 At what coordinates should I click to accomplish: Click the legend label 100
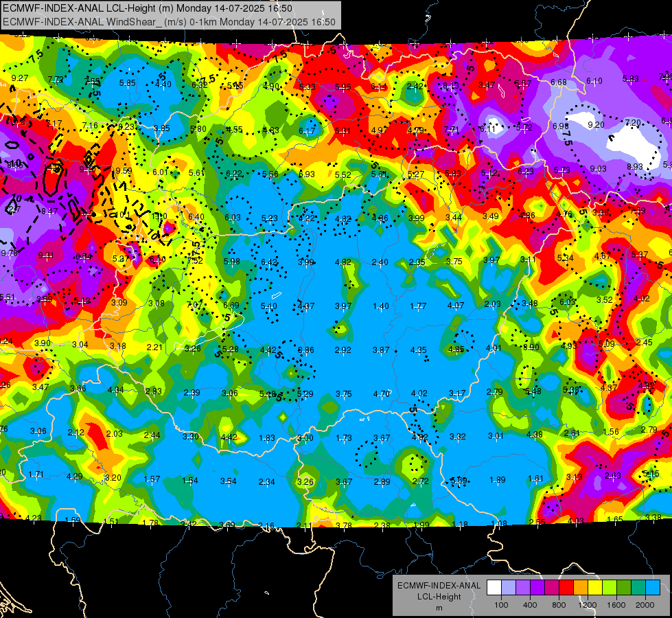(x=501, y=605)
